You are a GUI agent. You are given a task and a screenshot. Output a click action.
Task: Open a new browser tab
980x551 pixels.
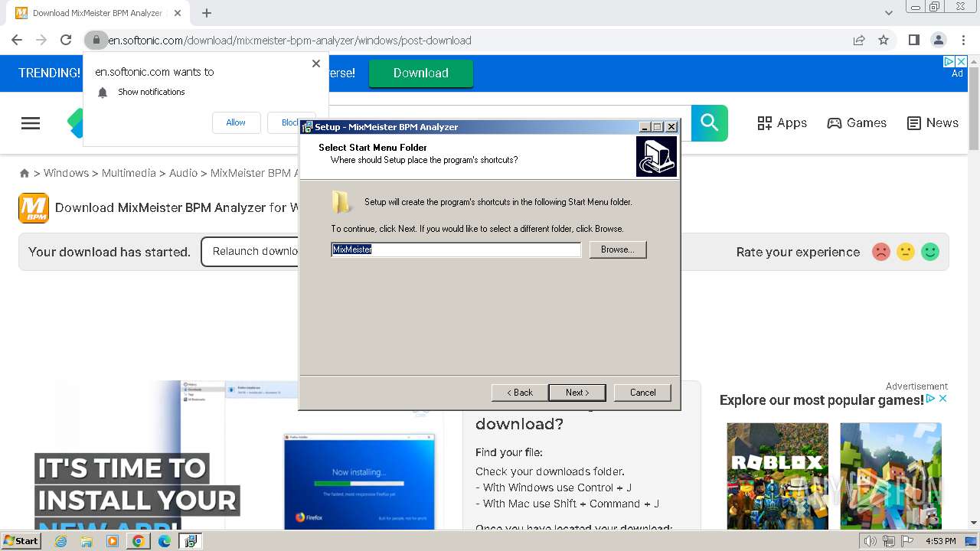[x=206, y=13]
